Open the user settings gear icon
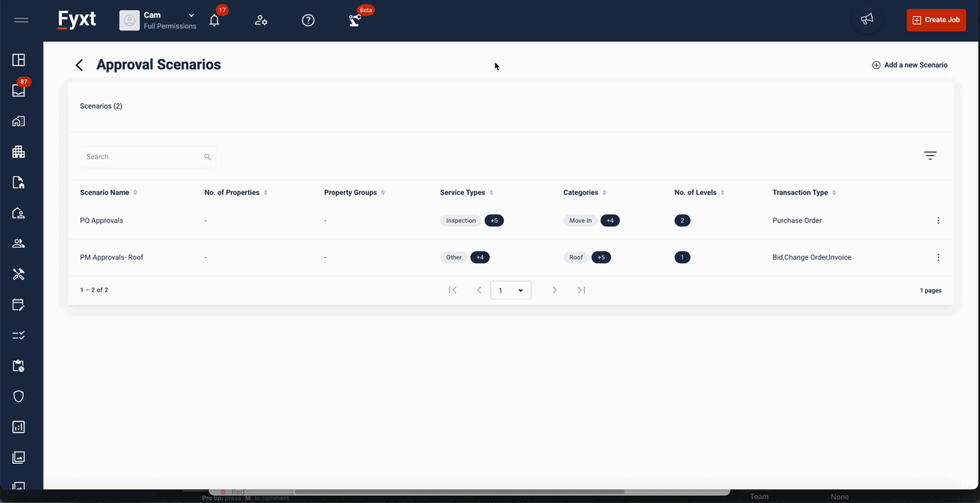 [261, 21]
